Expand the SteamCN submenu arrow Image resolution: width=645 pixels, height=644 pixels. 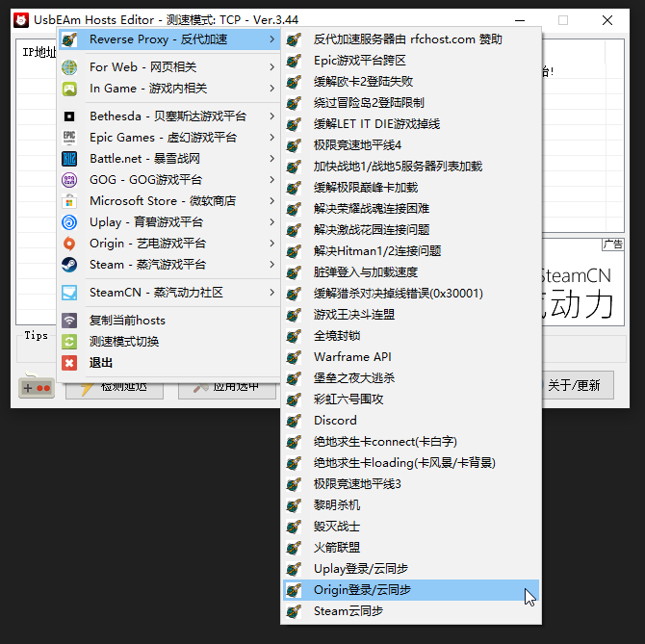coord(271,293)
